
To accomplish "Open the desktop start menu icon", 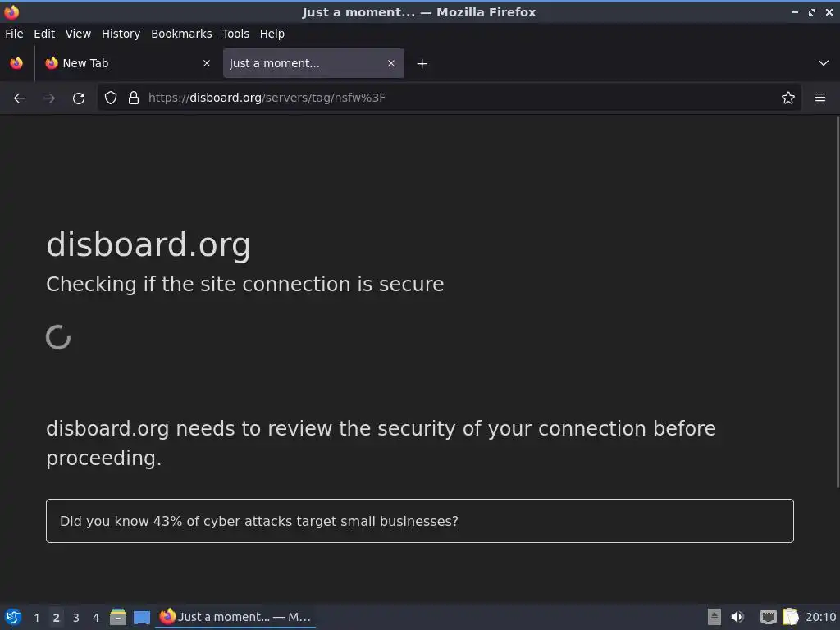I will tap(13, 617).
